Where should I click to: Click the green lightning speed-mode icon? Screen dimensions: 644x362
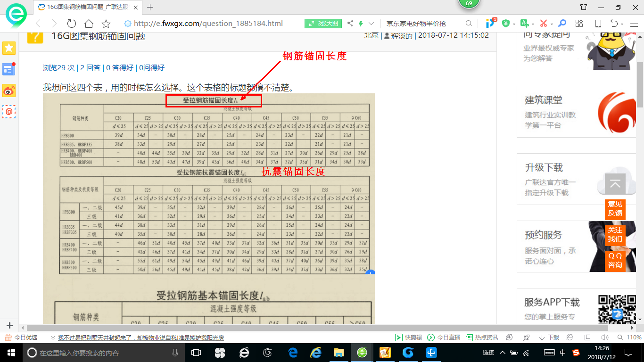[361, 24]
